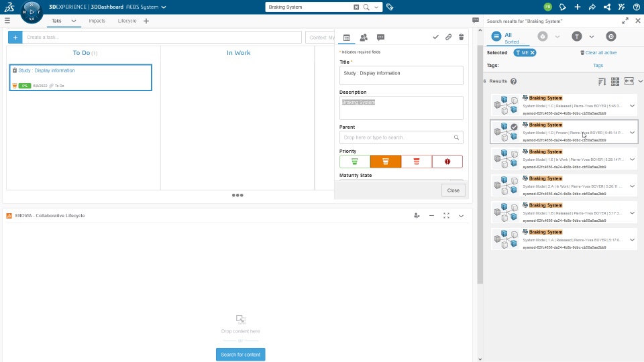Open search options dropdown arrow
This screenshot has height=362, width=644.
(x=376, y=7)
